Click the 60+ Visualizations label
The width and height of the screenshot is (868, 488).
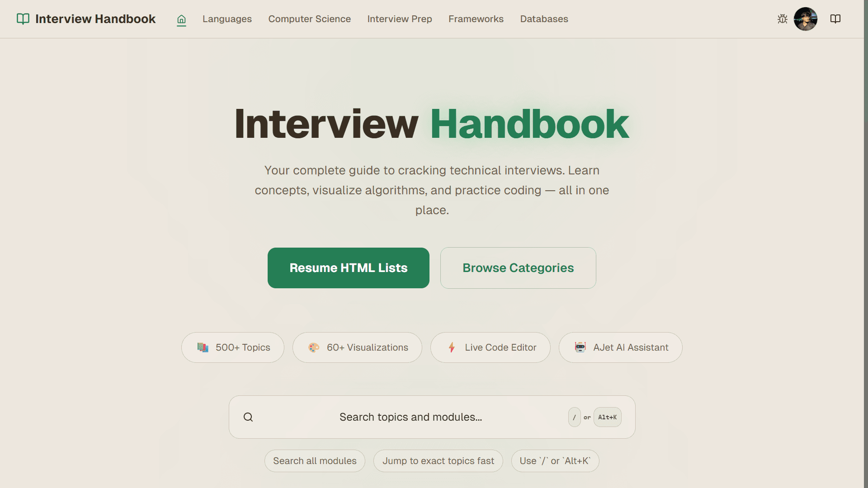click(368, 347)
